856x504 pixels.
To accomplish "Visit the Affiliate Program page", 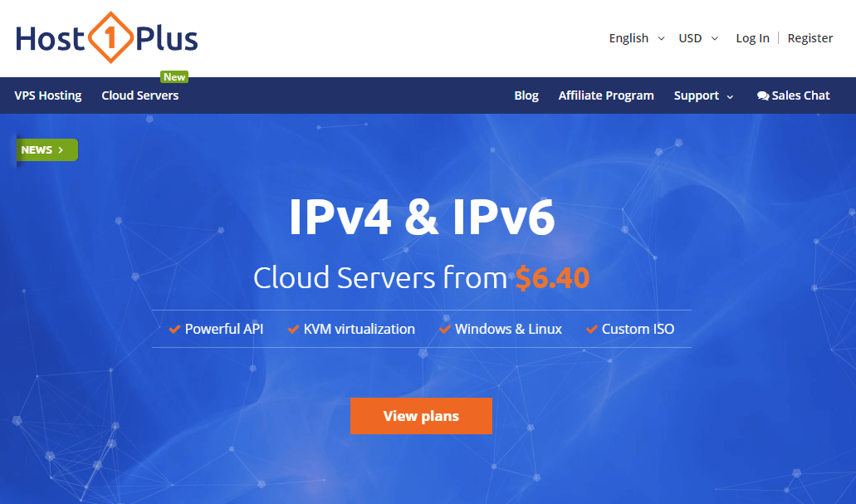I will click(x=606, y=95).
